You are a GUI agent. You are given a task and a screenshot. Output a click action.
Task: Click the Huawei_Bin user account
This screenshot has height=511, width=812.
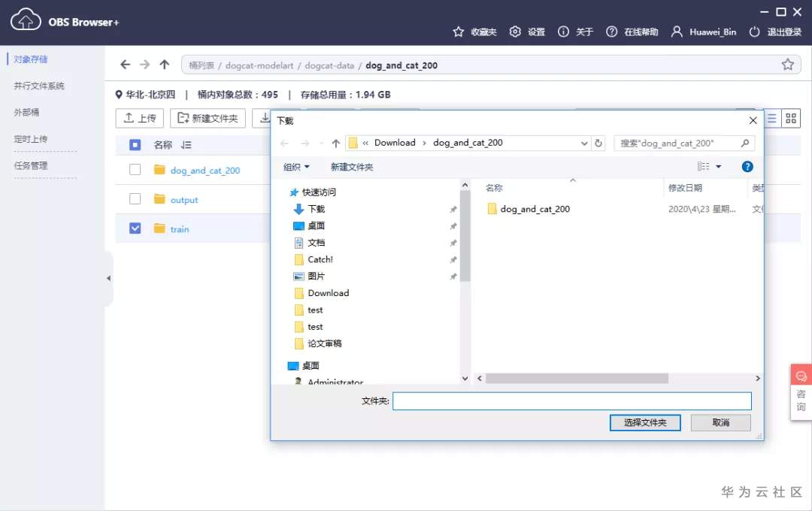pos(704,32)
